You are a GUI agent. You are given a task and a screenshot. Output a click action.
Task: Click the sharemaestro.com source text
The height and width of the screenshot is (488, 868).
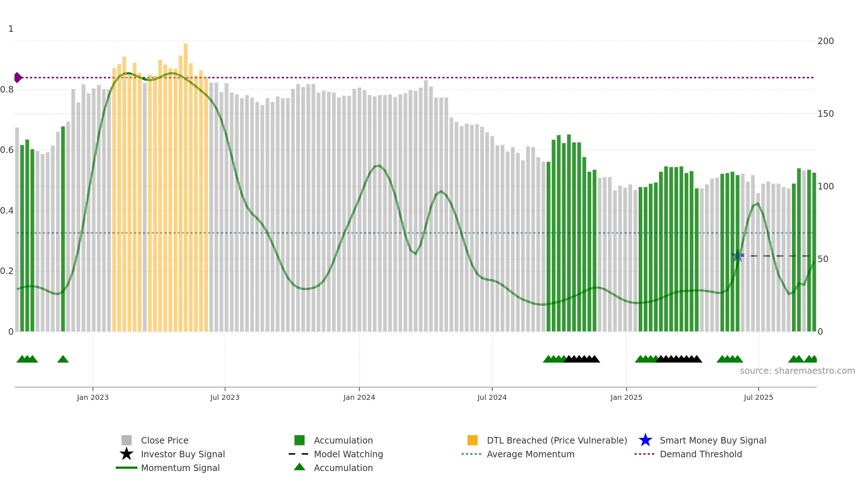[x=797, y=371]
